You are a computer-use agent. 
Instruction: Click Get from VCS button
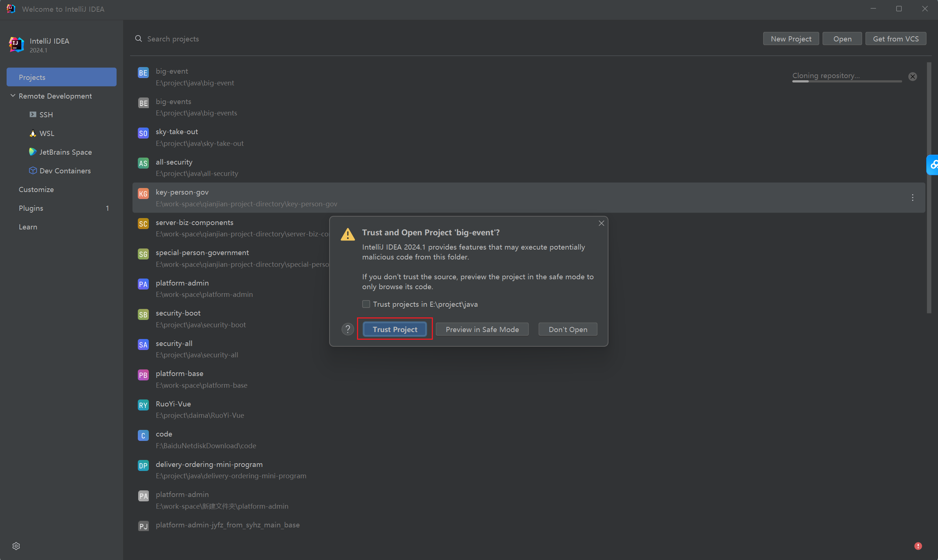click(895, 38)
